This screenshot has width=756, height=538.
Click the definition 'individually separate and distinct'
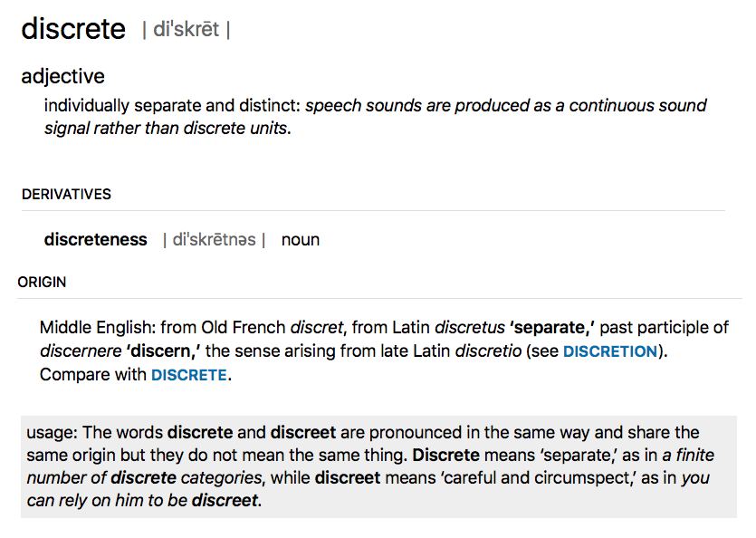[172, 106]
